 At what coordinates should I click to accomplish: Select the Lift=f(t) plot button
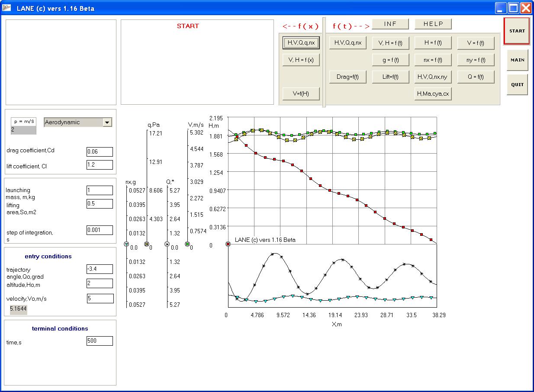pos(390,77)
